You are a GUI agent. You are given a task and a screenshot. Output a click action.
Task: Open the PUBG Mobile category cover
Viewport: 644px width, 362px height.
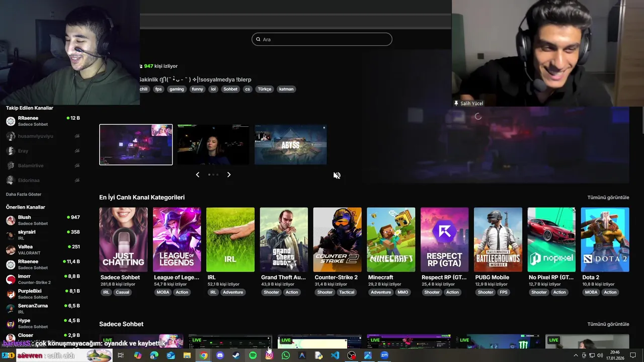[498, 240]
